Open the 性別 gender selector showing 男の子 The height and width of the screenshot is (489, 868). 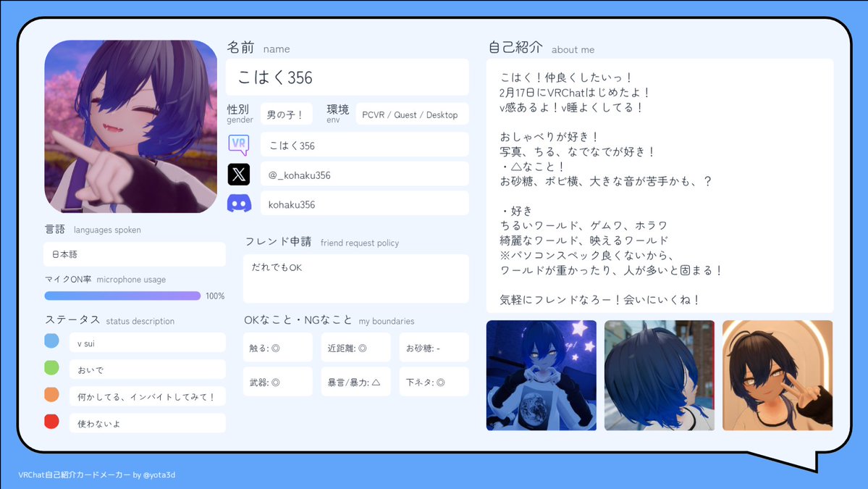pyautogui.click(x=287, y=114)
